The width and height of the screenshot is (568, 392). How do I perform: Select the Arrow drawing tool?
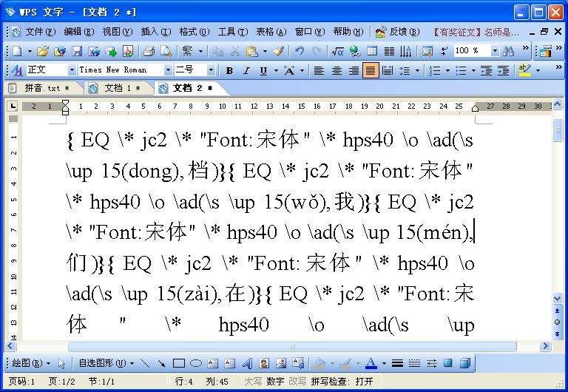point(161,363)
